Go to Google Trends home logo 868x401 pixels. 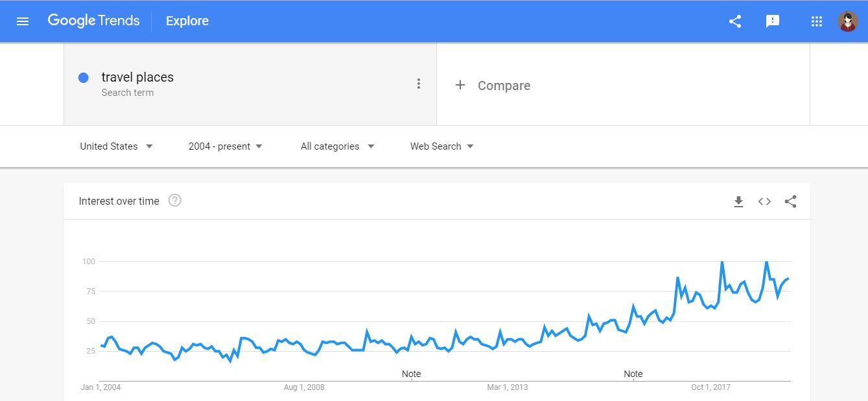coord(93,21)
